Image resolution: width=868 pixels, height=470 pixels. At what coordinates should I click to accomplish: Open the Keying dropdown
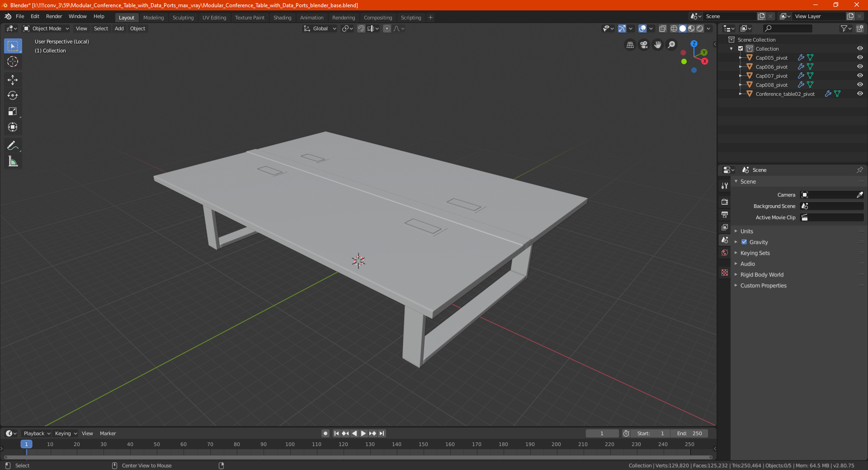pos(66,433)
